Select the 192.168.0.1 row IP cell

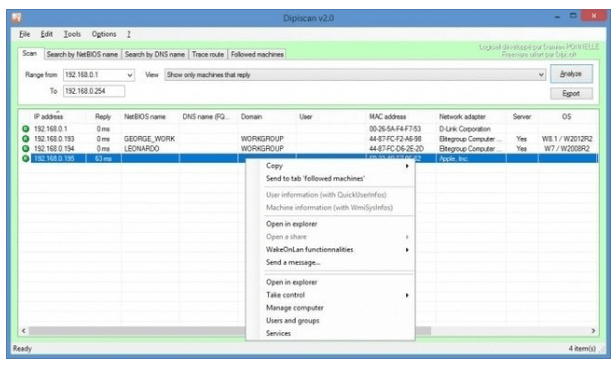(x=51, y=129)
